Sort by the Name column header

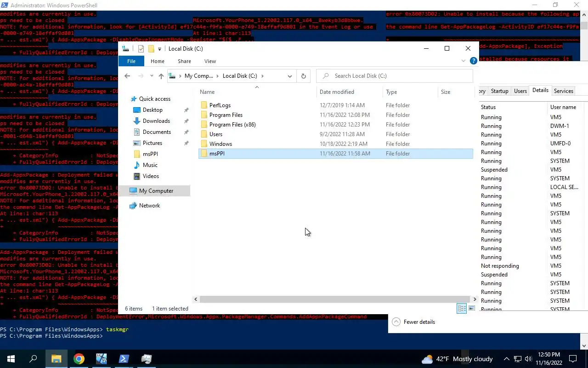point(257,92)
